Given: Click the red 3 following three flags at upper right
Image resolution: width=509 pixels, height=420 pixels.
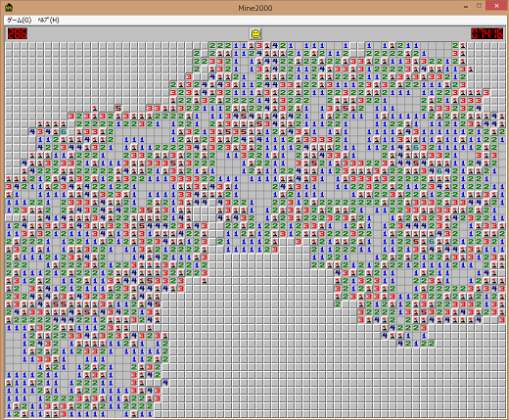Looking at the screenshot, I should coord(486,93).
